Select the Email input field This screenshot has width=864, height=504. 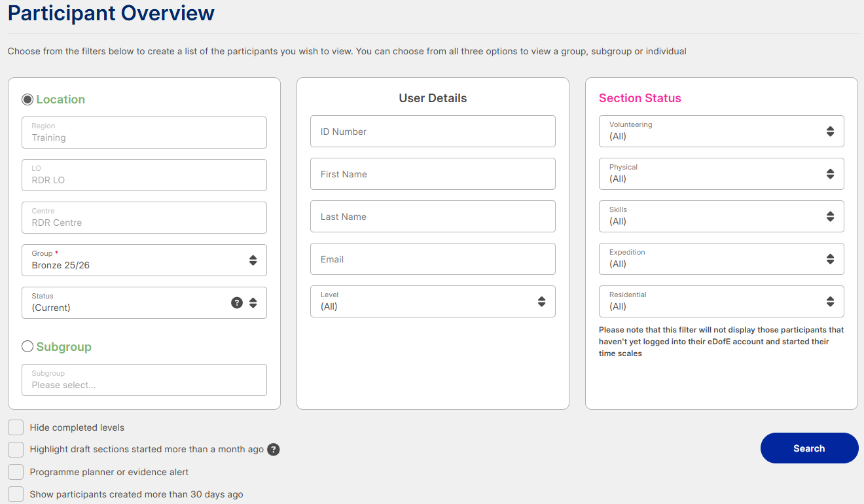[433, 259]
